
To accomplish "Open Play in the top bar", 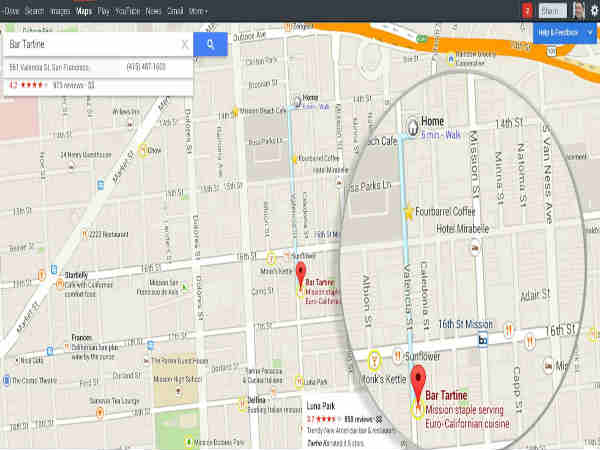I will tap(103, 11).
